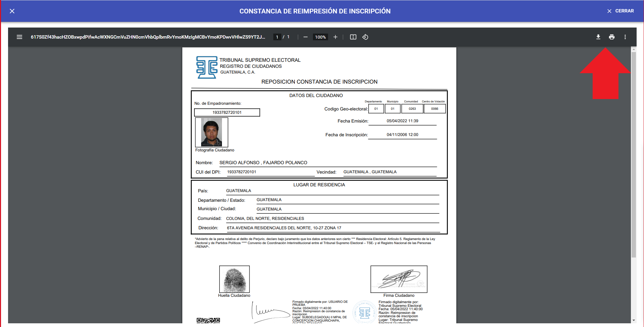Screen dimensions: 644x327
Task: Click Comunidad value COLONIA, DEL NORTE, RESIDENCIALES
Action: tap(265, 219)
